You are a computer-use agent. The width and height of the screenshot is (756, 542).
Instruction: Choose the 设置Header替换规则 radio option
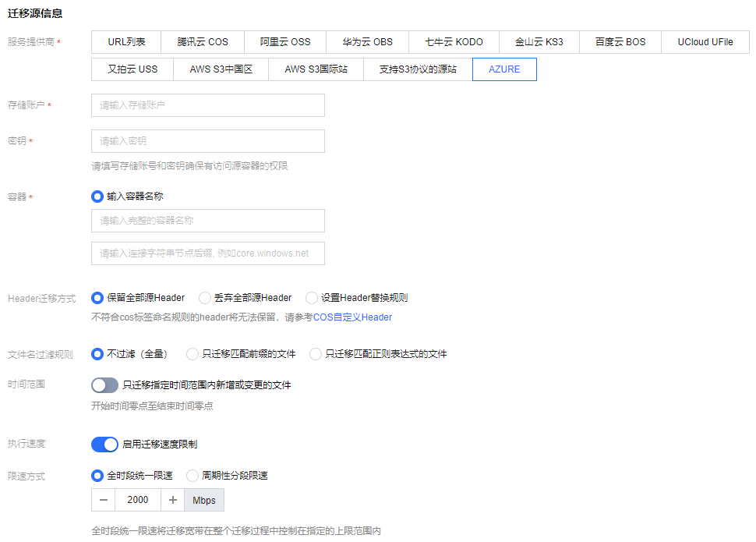click(312, 298)
